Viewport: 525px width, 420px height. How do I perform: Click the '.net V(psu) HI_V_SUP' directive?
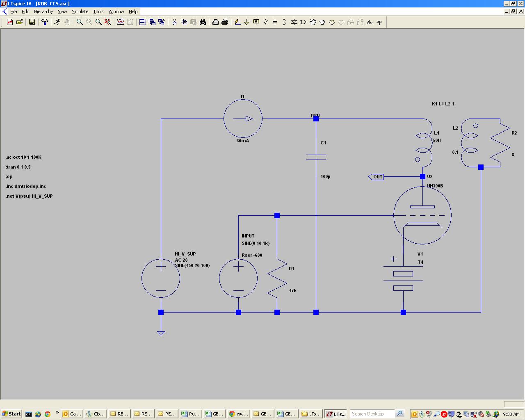[x=29, y=196]
